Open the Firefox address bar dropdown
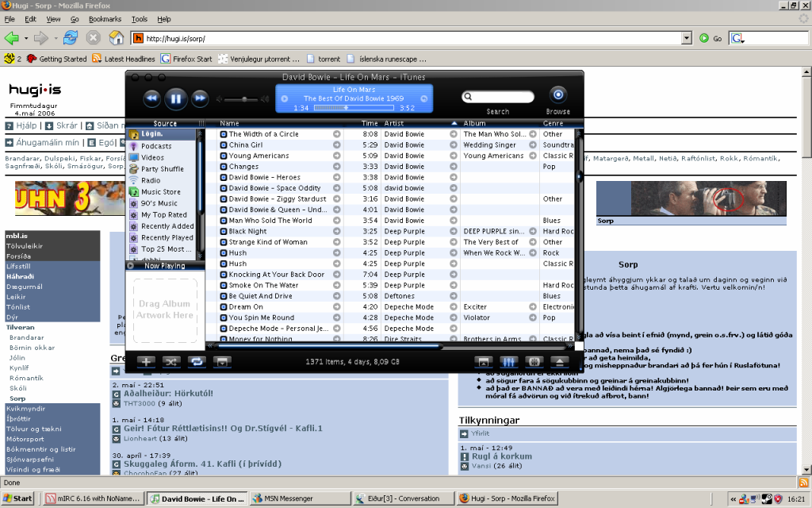The height and width of the screenshot is (508, 812). point(687,38)
